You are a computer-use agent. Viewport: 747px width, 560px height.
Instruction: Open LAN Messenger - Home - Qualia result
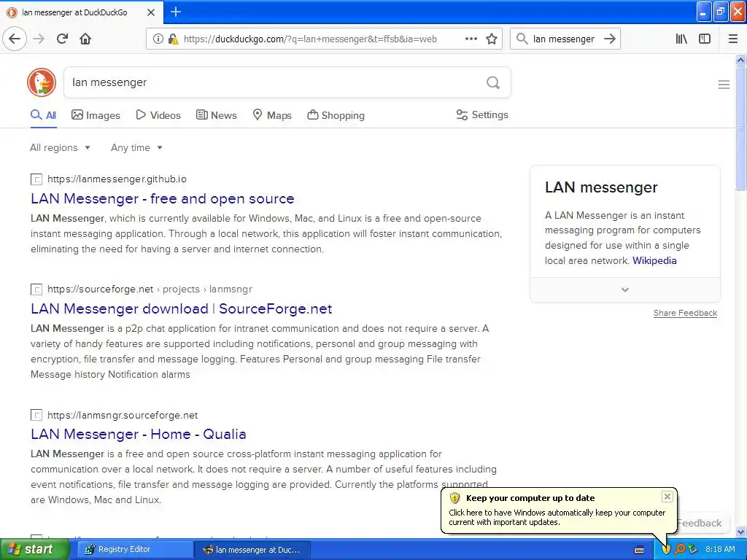[x=138, y=435]
